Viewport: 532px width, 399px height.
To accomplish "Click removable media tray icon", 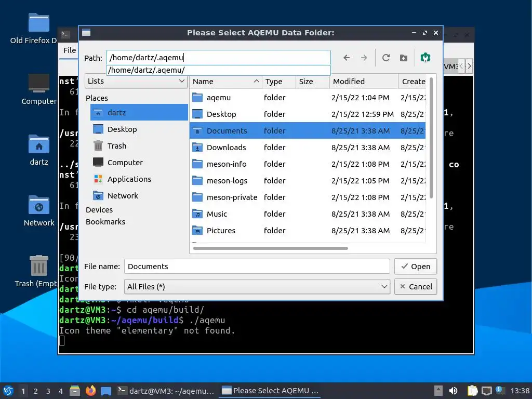I will 438,391.
